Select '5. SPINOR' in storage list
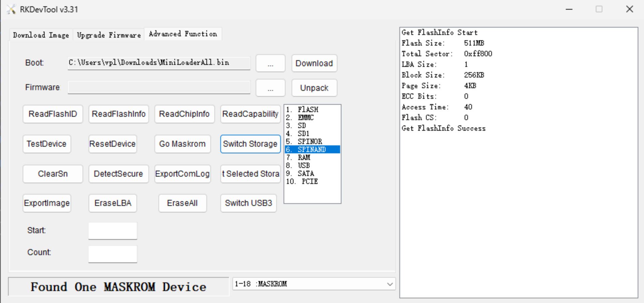 tap(312, 141)
